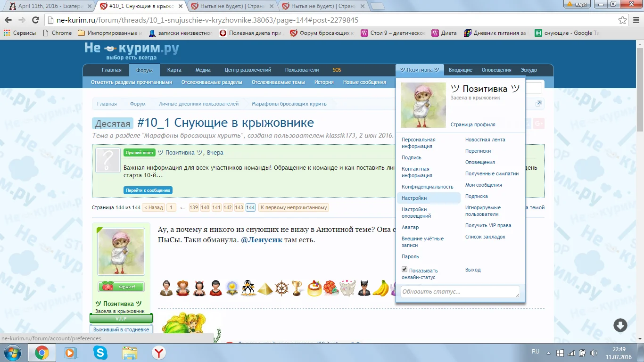The width and height of the screenshot is (644, 362).
Task: Open the Входящие inbox link
Action: pos(461,70)
